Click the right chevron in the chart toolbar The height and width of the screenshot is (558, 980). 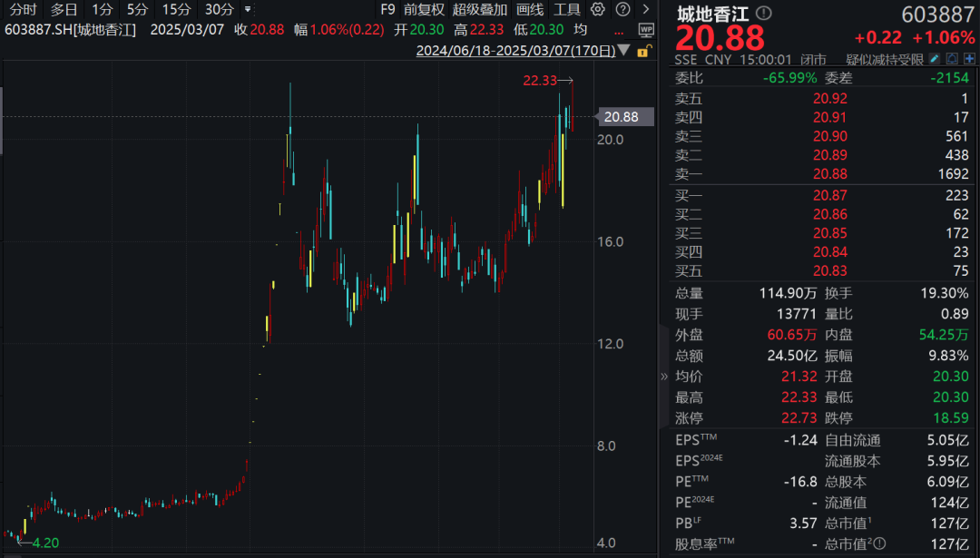646,9
